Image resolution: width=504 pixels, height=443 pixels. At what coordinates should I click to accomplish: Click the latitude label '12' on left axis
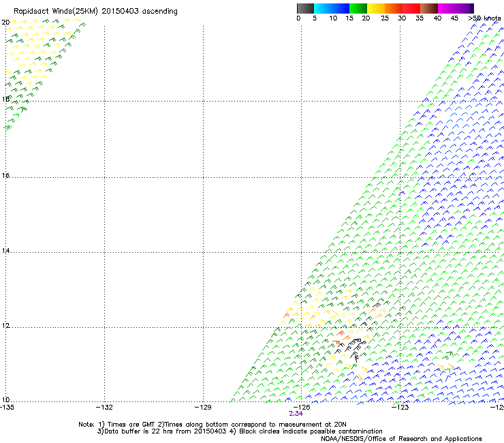pyautogui.click(x=5, y=325)
